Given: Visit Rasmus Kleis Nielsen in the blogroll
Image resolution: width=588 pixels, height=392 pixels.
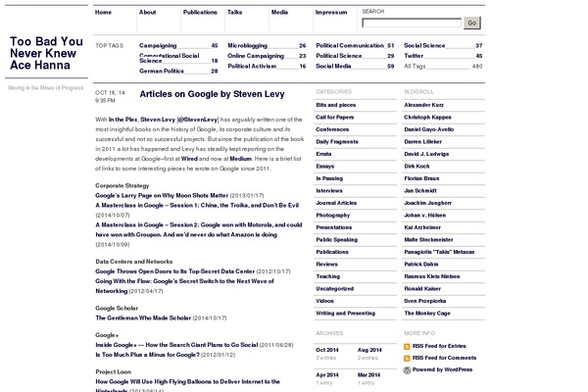Looking at the screenshot, I should point(432,276).
